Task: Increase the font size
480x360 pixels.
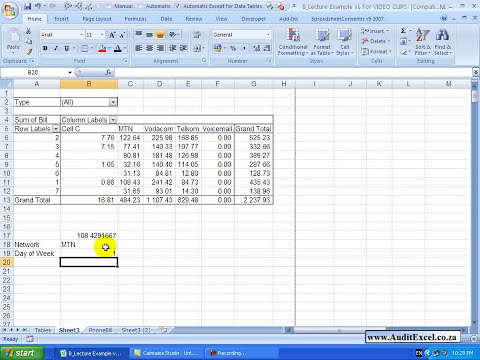Action: click(x=112, y=35)
